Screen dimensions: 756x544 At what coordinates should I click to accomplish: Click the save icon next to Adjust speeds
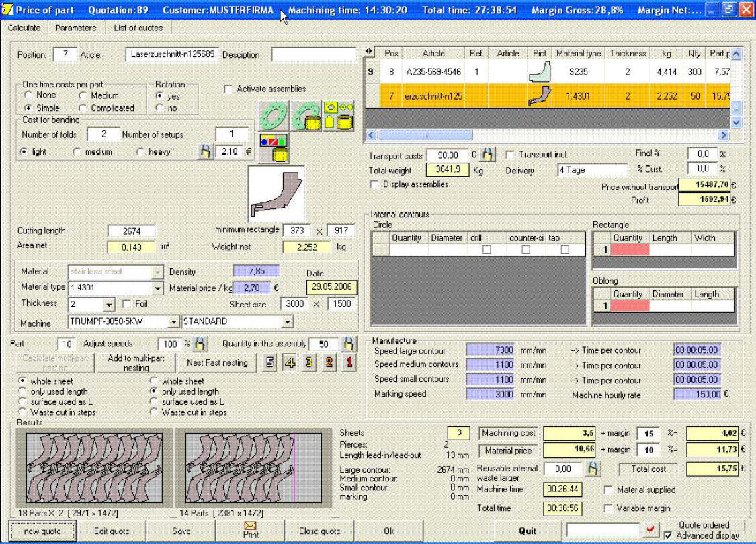coord(200,344)
